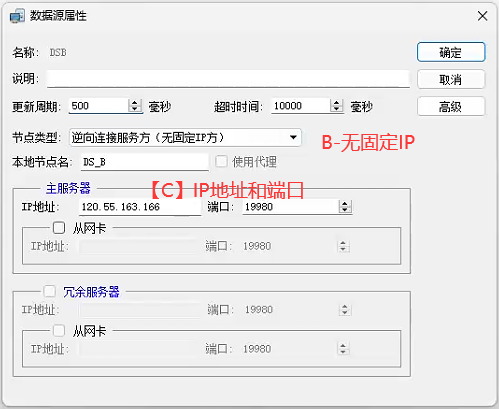Decrease 超时时间 with the spinner down arrow
Screen dimensions: 499x409
[x=337, y=110]
